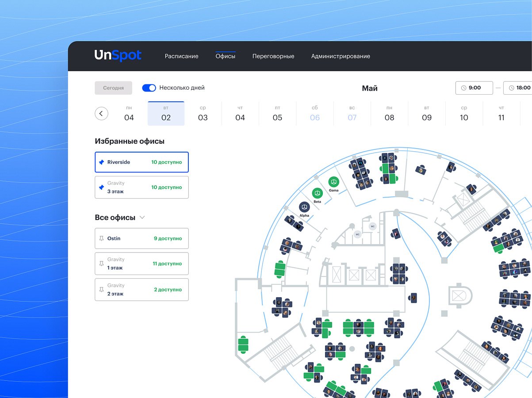Select date чт 04
The height and width of the screenshot is (398, 532).
240,114
